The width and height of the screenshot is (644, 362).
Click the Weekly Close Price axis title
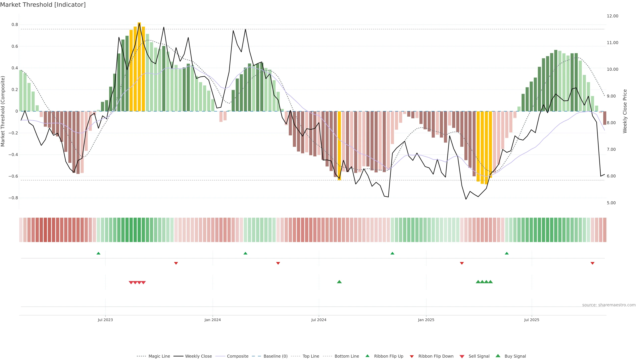tap(625, 111)
